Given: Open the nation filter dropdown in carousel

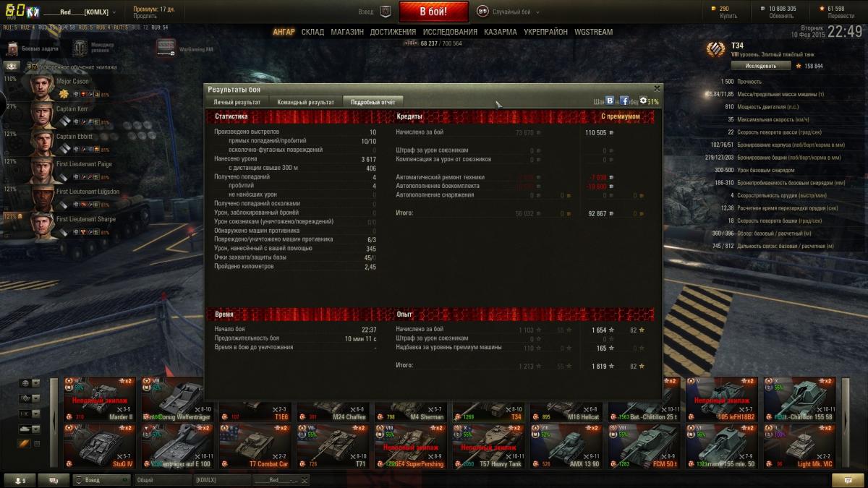Looking at the screenshot, I should 30,383.
